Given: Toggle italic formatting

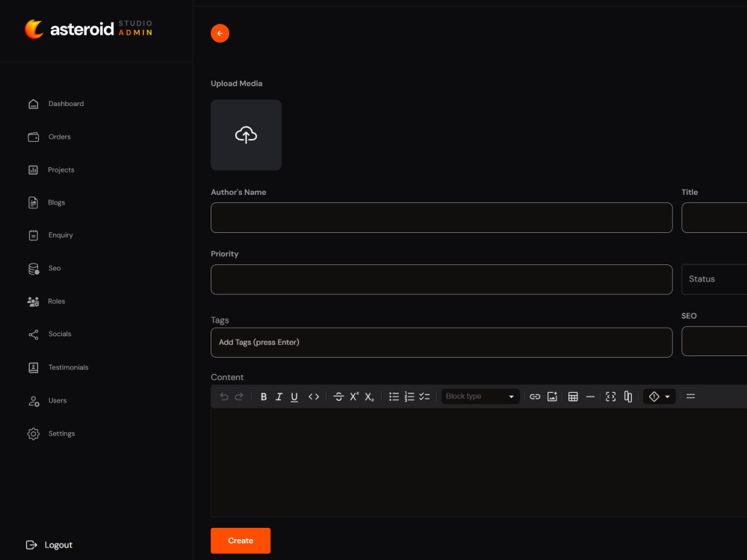Looking at the screenshot, I should tap(279, 396).
